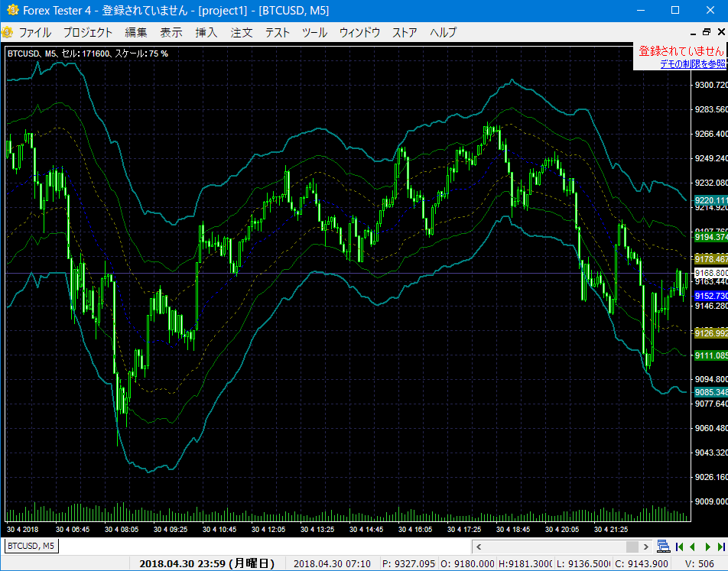Click the 30 4 12:05 time axis label

(x=268, y=529)
